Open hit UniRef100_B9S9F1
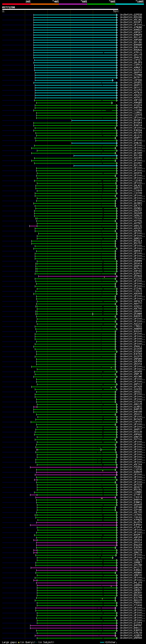Screen dimensions: 146x644 coord(131,22)
